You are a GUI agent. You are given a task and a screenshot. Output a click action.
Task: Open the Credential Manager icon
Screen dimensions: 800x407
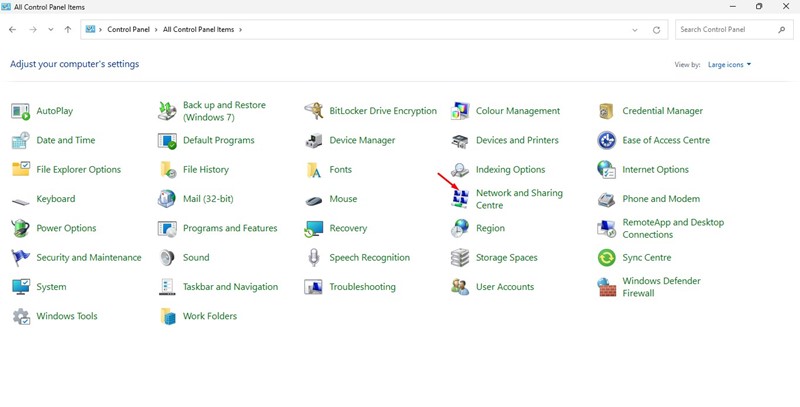tap(606, 111)
